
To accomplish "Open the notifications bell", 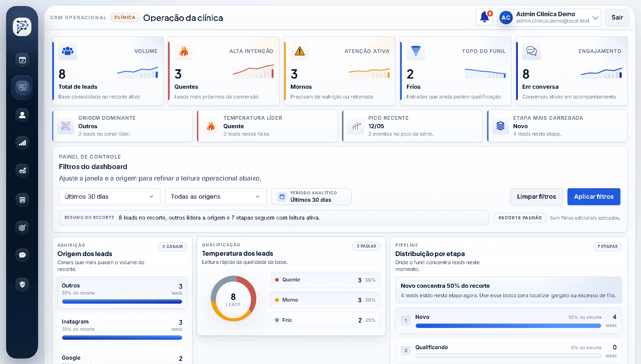I will (484, 17).
